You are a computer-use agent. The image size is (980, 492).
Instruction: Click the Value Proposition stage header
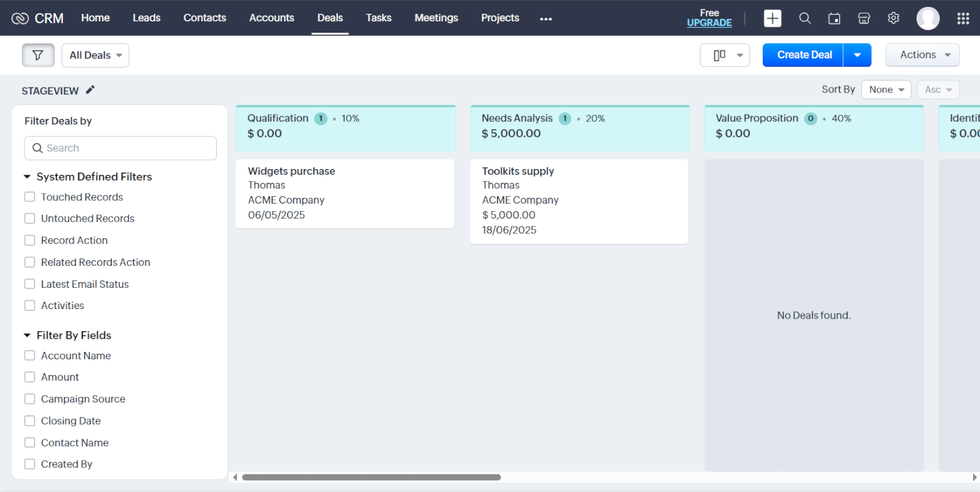tap(814, 129)
